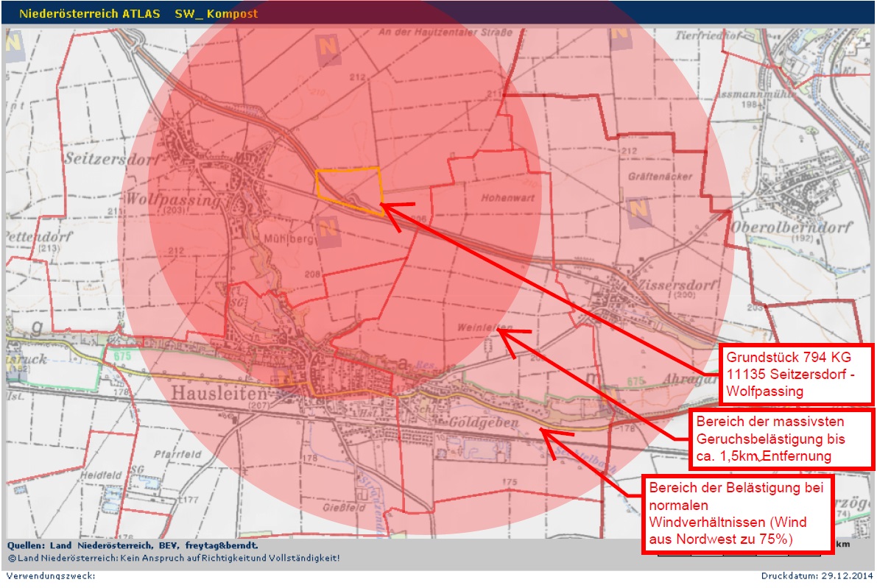This screenshot has width=877, height=588.
Task: Click the Verwendungszweck field label
Action: tap(51, 575)
